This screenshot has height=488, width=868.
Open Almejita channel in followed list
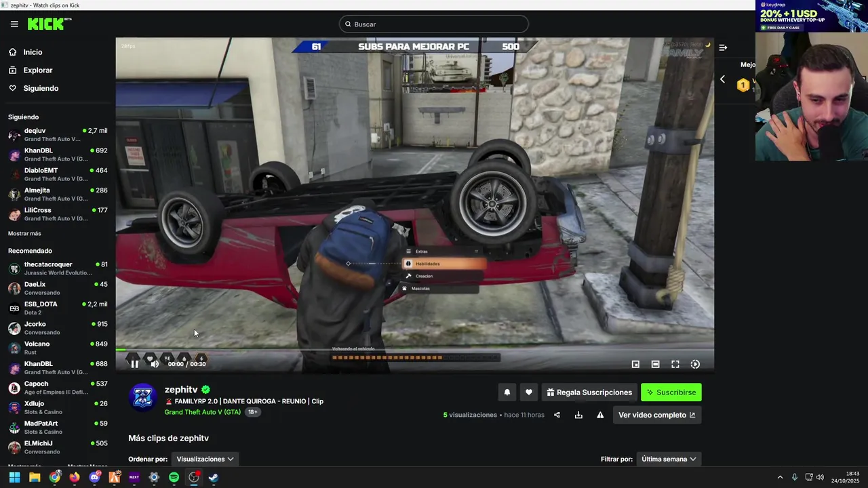(58, 194)
